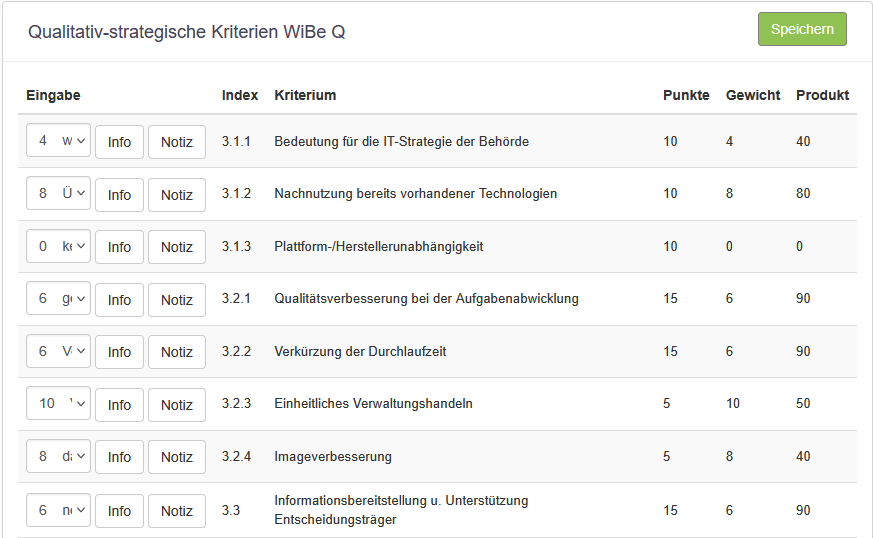Open Info for criterion 3.3 Informationsbereitstellung

click(x=119, y=511)
